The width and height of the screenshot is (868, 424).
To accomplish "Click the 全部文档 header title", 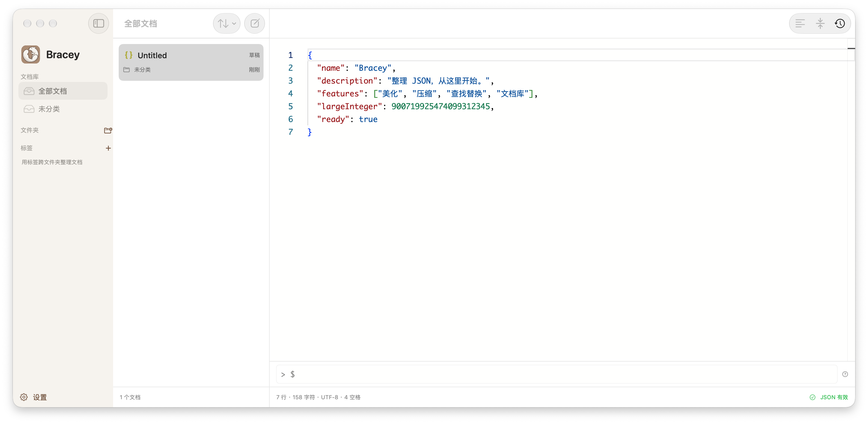I will tap(140, 24).
